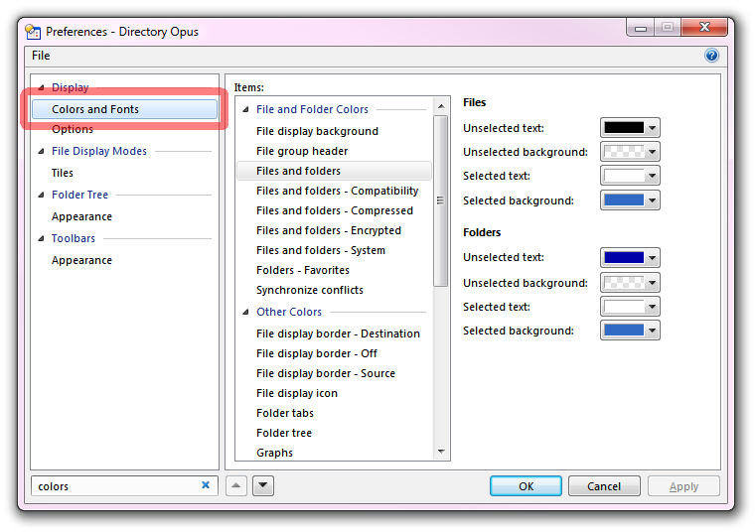756x532 pixels.
Task: Click the Display category heading
Action: tap(71, 87)
